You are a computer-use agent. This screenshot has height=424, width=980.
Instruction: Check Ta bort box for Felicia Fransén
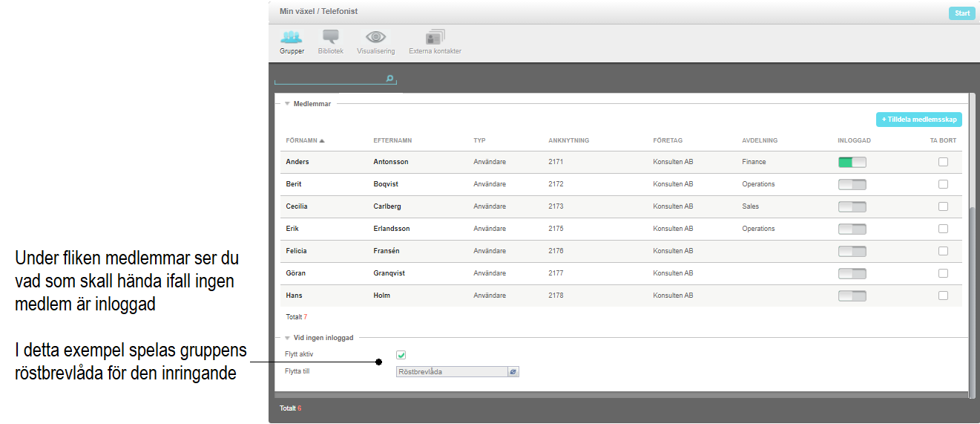click(x=943, y=251)
